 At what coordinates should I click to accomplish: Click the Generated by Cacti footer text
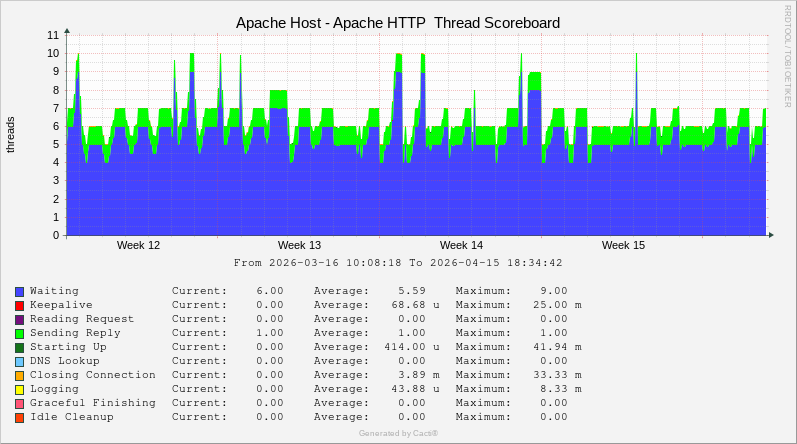(x=398, y=433)
